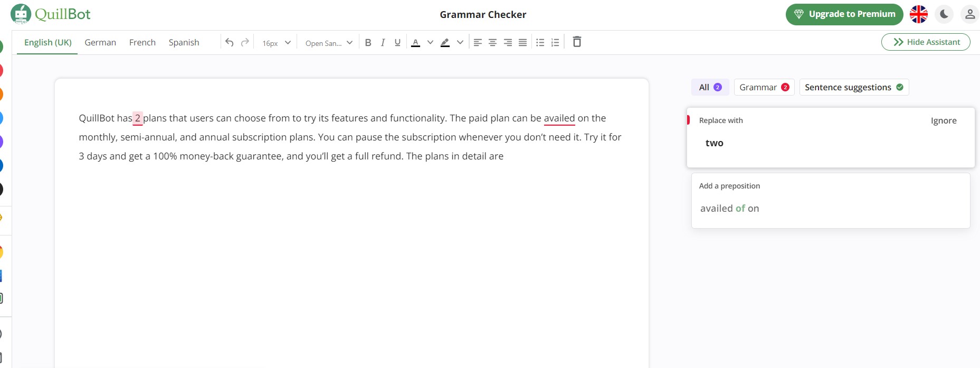Viewport: 980px width, 368px height.
Task: Delete all text with the trash icon
Action: point(577,42)
